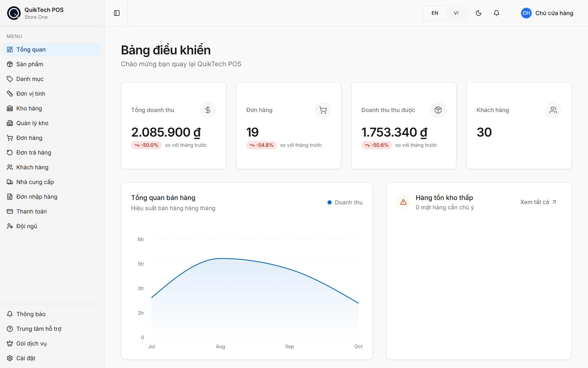Open Đơn vị tính page
Screen dimensions: 588x368
[x=52, y=94]
